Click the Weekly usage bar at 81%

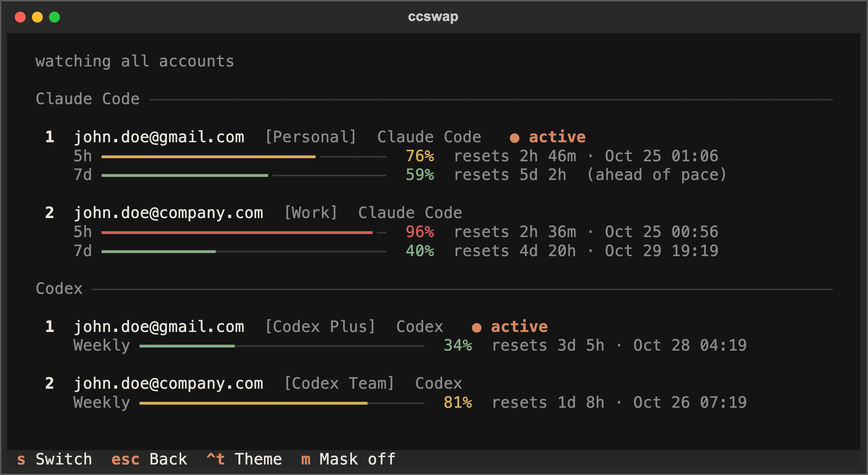click(282, 403)
